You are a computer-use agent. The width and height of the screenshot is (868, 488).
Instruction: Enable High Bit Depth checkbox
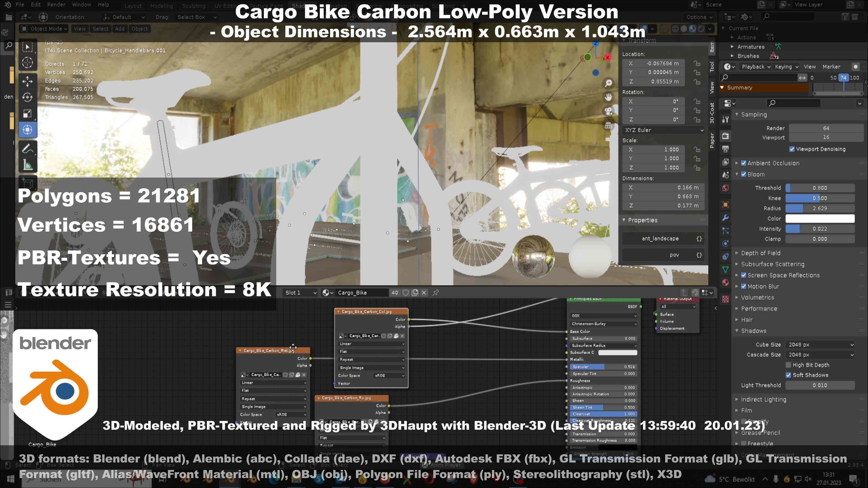[x=788, y=365]
